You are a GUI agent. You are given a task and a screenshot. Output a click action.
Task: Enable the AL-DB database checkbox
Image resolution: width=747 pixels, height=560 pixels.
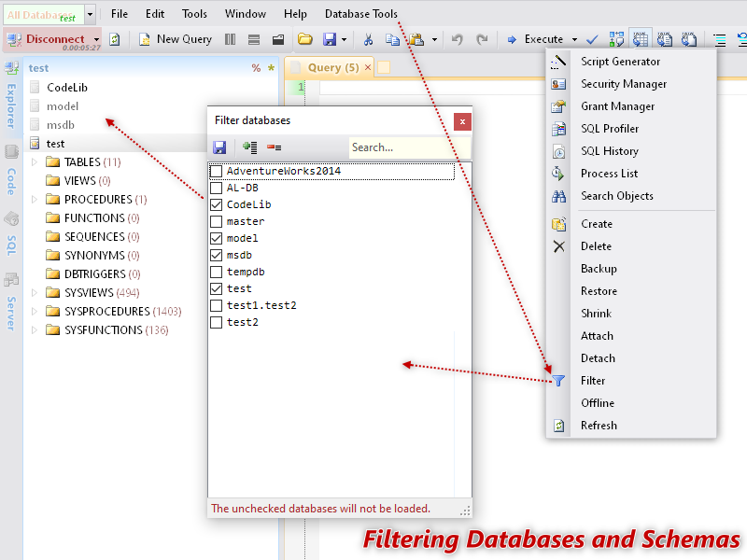pos(217,188)
